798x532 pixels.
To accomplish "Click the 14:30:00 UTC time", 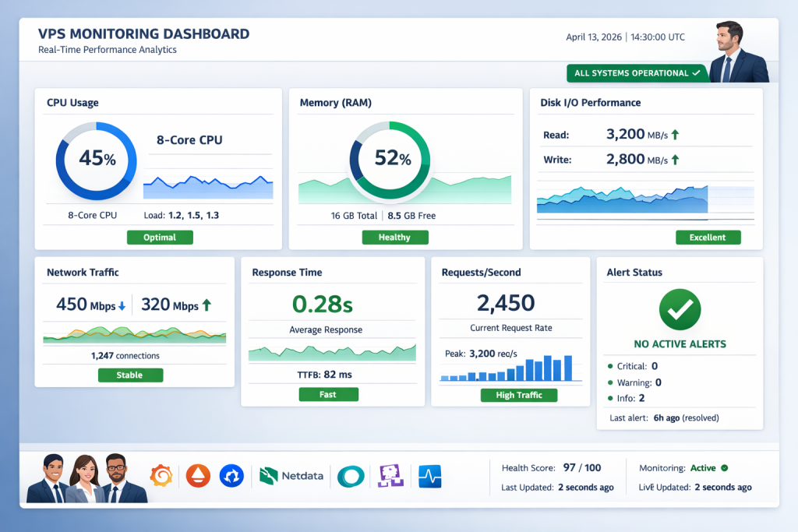I will click(x=658, y=37).
